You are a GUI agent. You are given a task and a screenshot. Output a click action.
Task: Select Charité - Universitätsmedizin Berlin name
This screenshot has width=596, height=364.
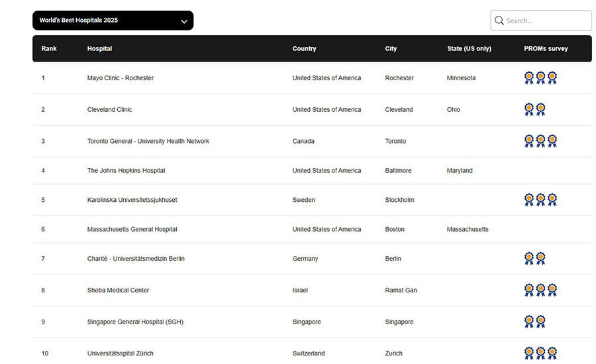[136, 258]
